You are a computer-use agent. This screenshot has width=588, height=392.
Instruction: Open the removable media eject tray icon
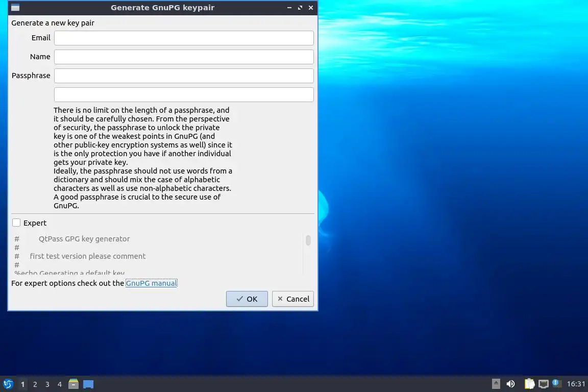pos(496,384)
